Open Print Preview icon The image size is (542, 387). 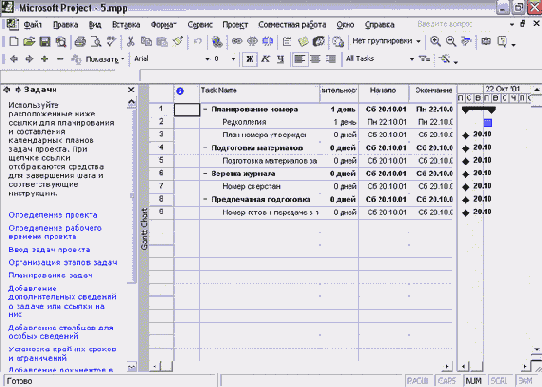point(96,42)
